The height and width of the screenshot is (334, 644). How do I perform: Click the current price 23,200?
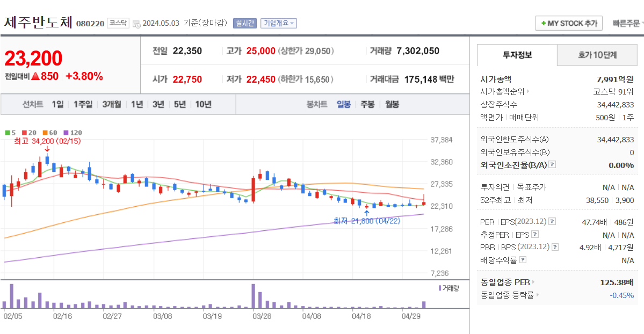(33, 59)
